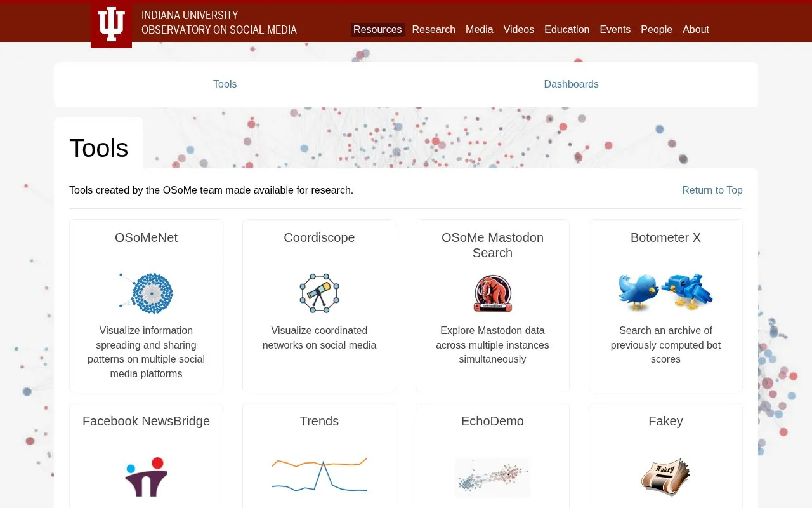Click the Coordiscope telescope icon
The image size is (812, 508).
click(319, 293)
